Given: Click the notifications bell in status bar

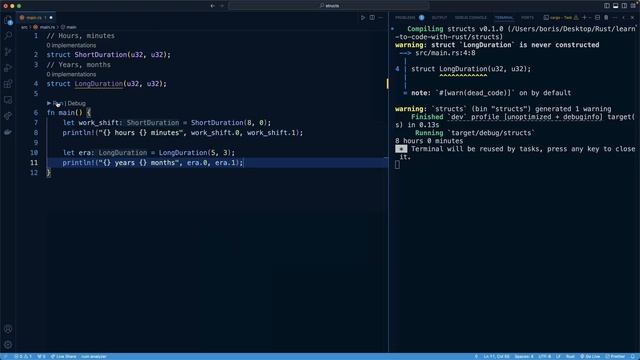Looking at the screenshot, I should point(633,356).
